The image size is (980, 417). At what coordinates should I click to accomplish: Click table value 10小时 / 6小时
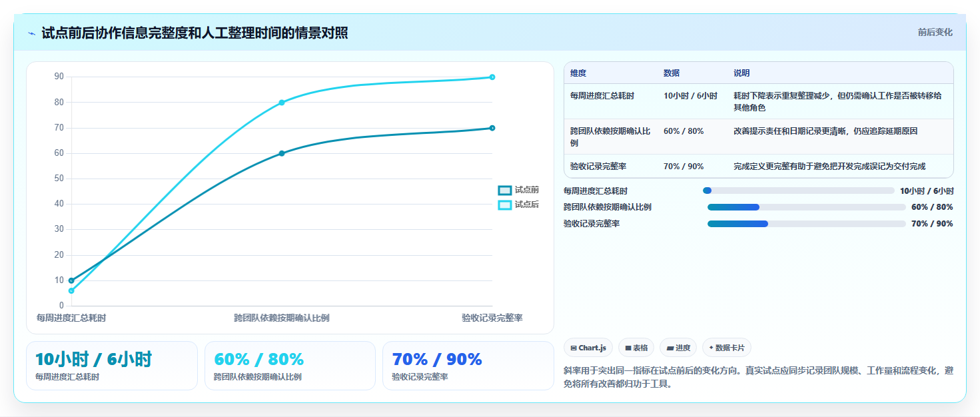(x=691, y=96)
